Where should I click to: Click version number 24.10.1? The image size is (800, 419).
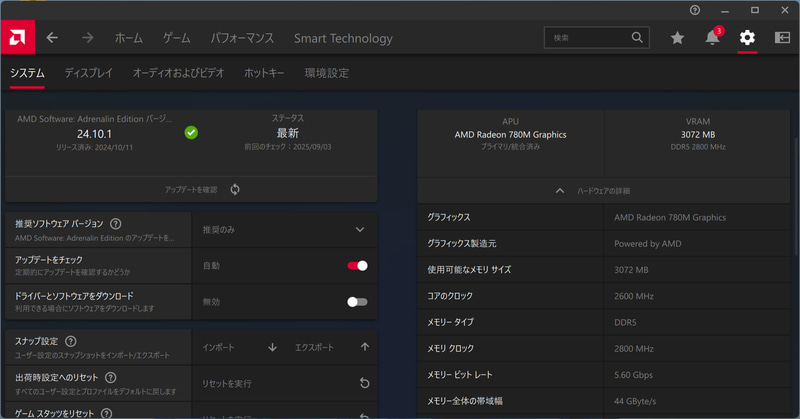(x=94, y=134)
